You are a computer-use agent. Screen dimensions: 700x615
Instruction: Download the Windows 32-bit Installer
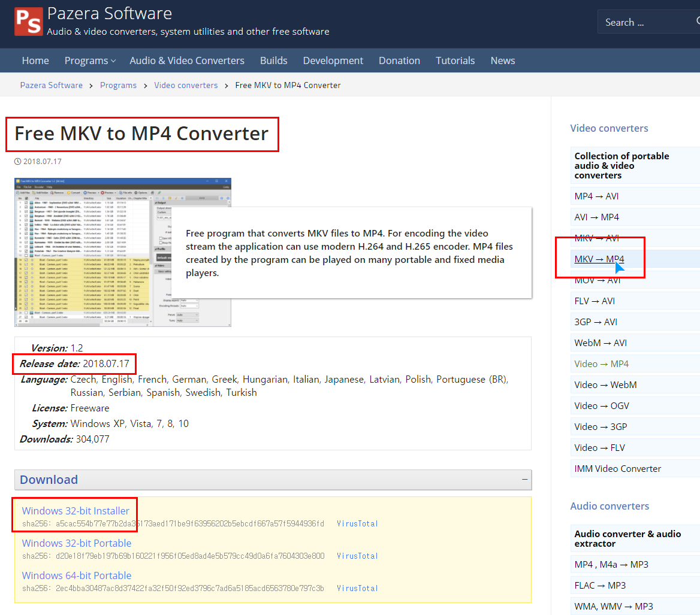(76, 511)
